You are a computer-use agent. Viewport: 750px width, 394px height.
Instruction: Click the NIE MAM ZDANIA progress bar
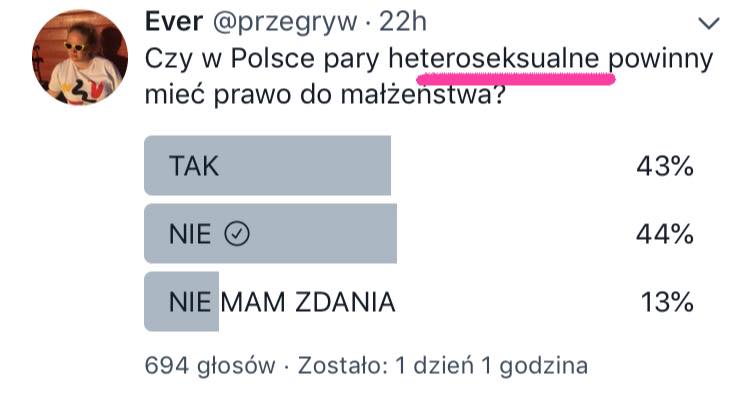coord(181,301)
